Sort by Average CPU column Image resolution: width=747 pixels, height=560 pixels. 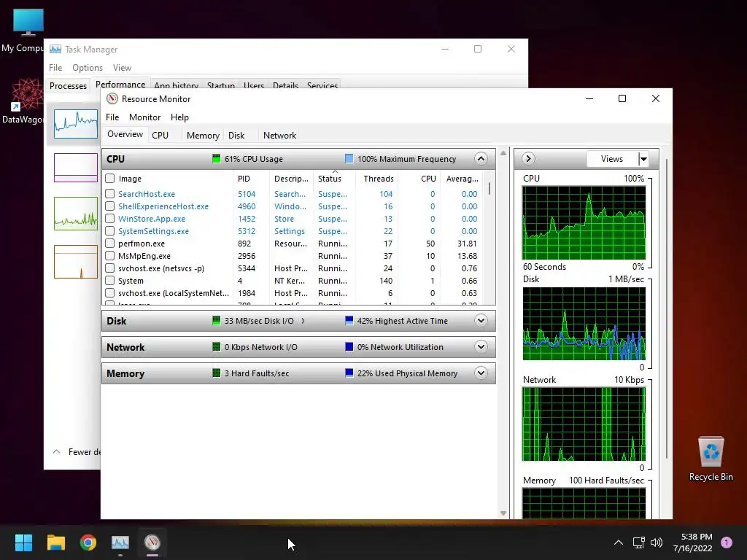click(462, 179)
